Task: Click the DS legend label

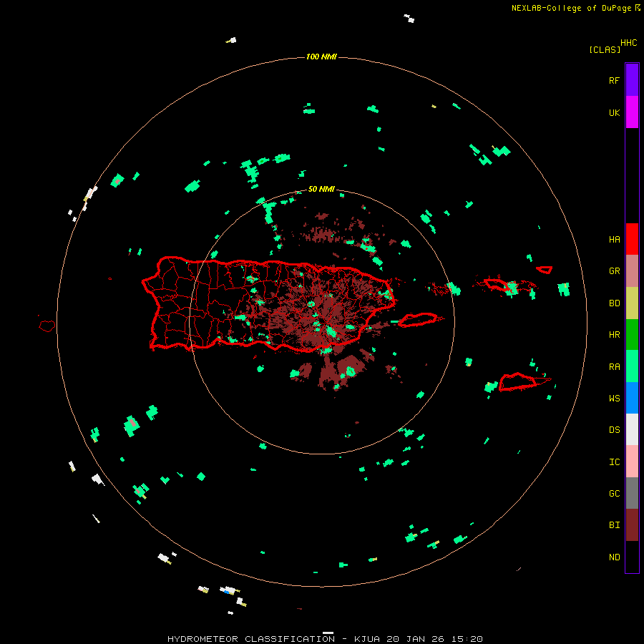Action: click(x=614, y=430)
